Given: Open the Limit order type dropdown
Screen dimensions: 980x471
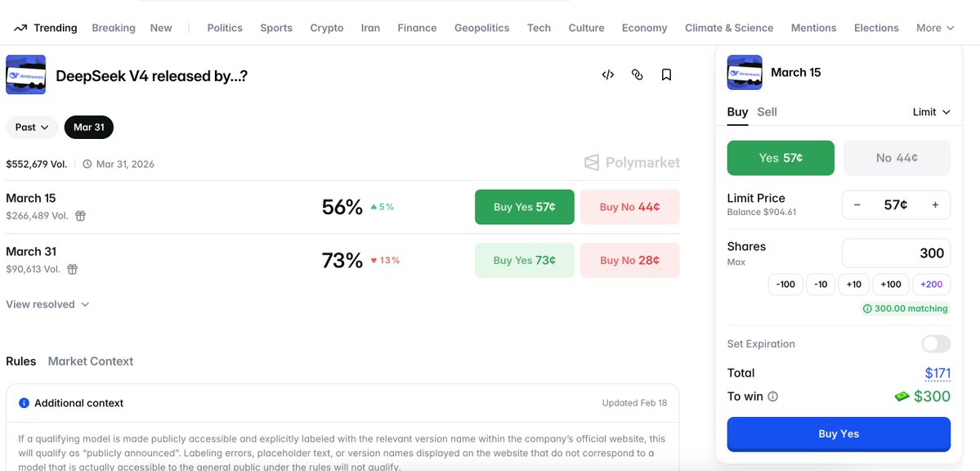Looking at the screenshot, I should click(x=932, y=112).
